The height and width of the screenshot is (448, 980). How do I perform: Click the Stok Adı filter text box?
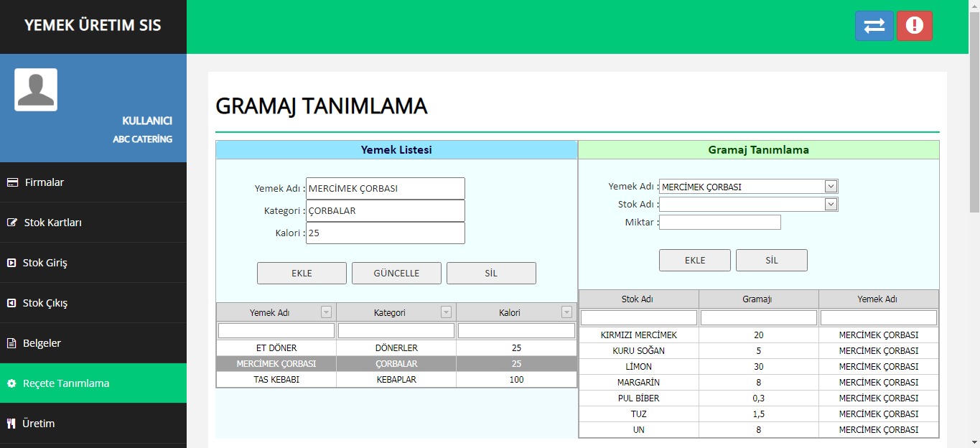[x=638, y=317]
